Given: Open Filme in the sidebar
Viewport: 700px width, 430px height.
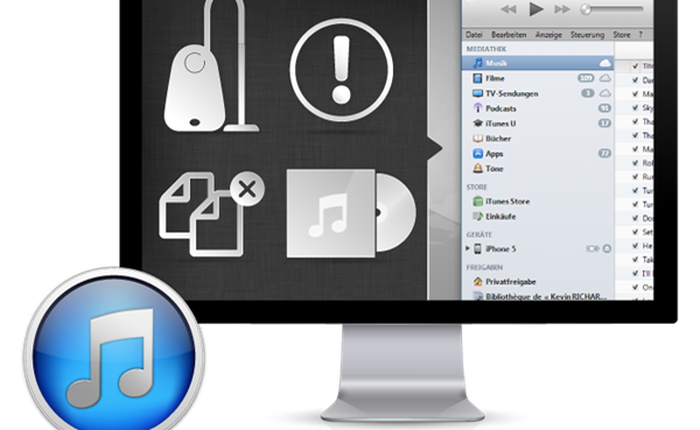Looking at the screenshot, I should pos(495,78).
